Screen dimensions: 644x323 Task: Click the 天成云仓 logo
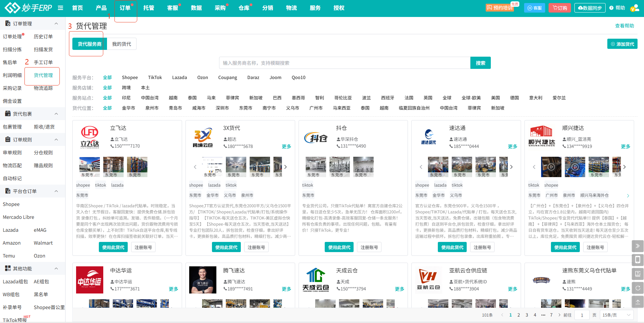click(x=316, y=280)
